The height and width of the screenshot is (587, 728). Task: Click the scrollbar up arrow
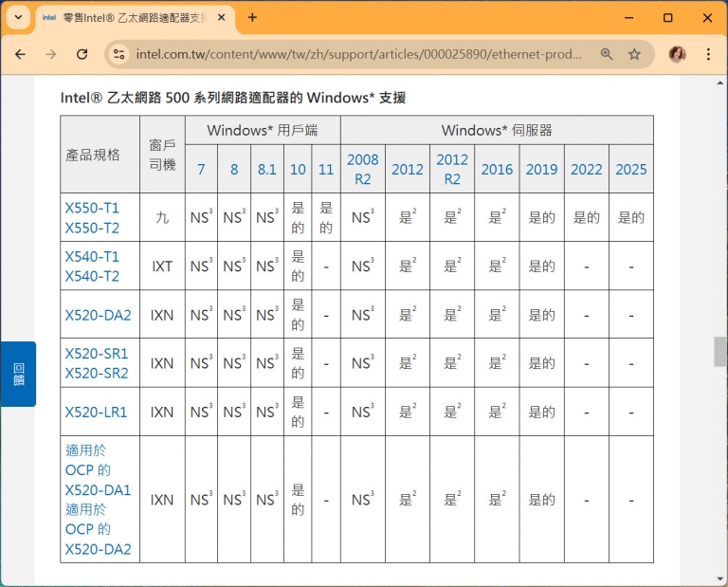pyautogui.click(x=719, y=83)
